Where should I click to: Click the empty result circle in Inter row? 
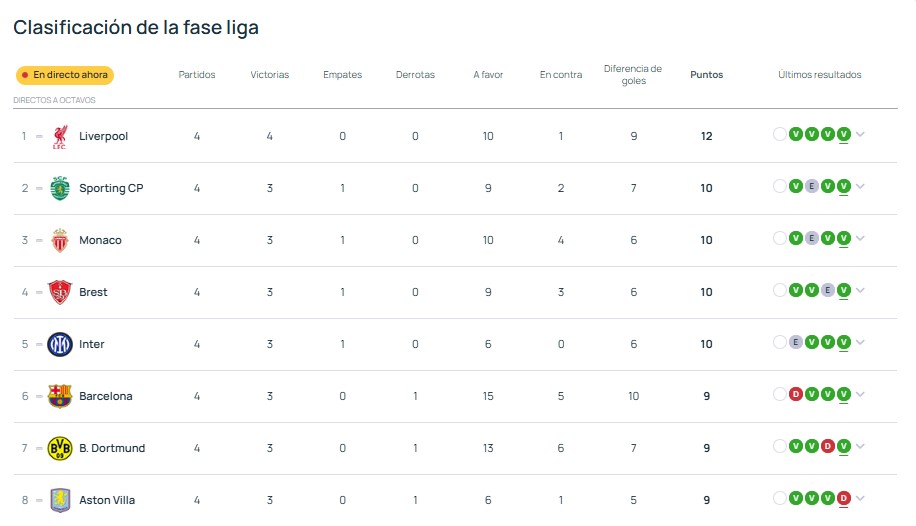coord(780,342)
